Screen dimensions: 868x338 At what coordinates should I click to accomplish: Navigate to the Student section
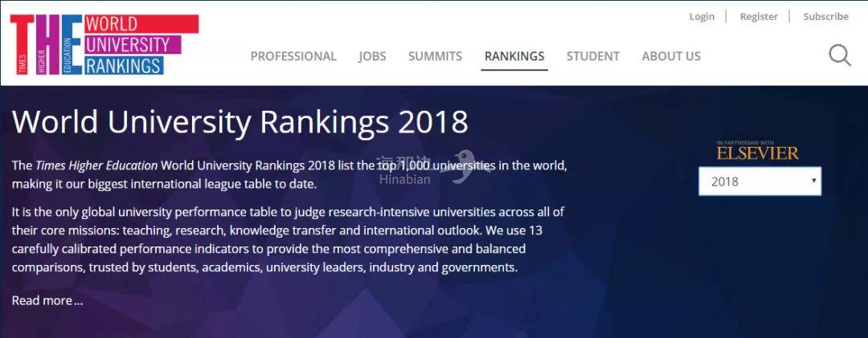coord(592,56)
